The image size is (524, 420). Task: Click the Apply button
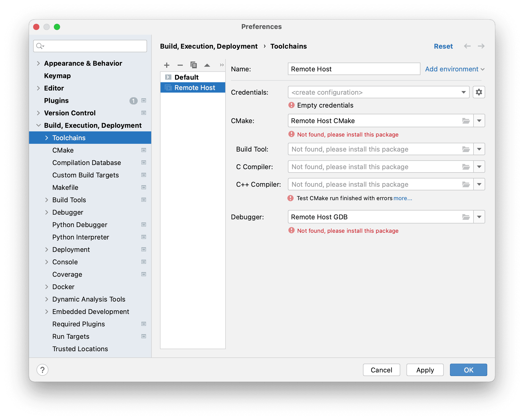(425, 370)
